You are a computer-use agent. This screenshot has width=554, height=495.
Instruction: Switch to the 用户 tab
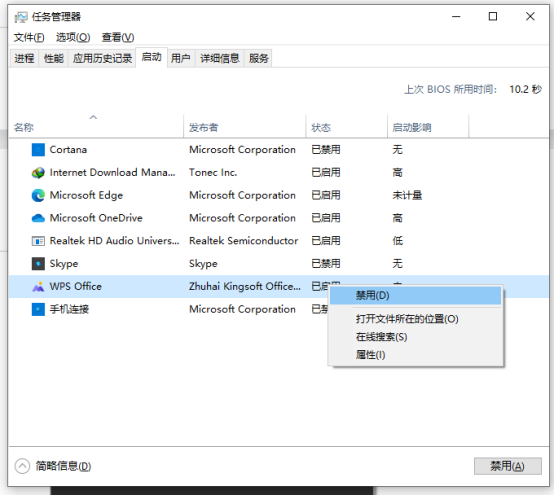click(181, 58)
